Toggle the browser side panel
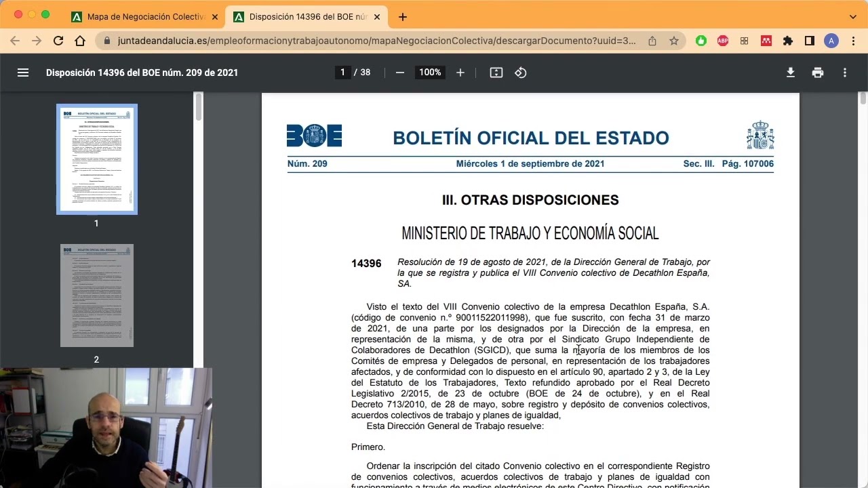 point(810,41)
